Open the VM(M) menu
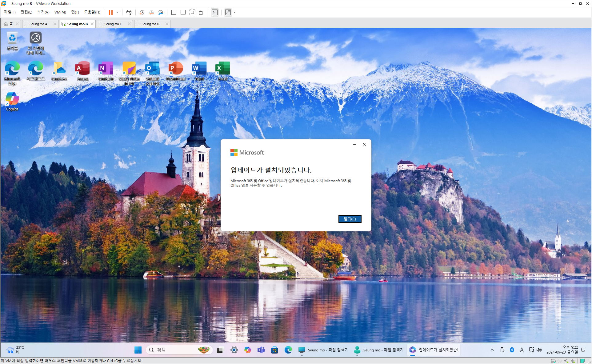 tap(60, 12)
